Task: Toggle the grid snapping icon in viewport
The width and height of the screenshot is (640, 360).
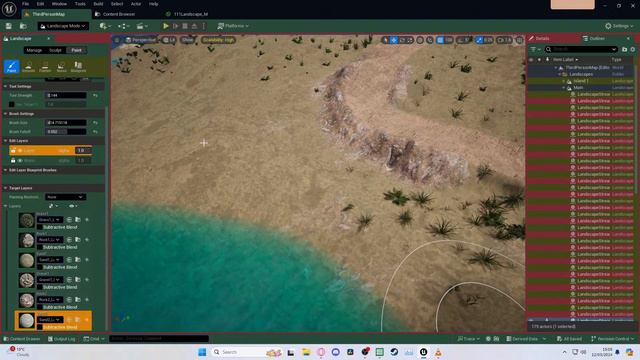Action: pos(440,40)
